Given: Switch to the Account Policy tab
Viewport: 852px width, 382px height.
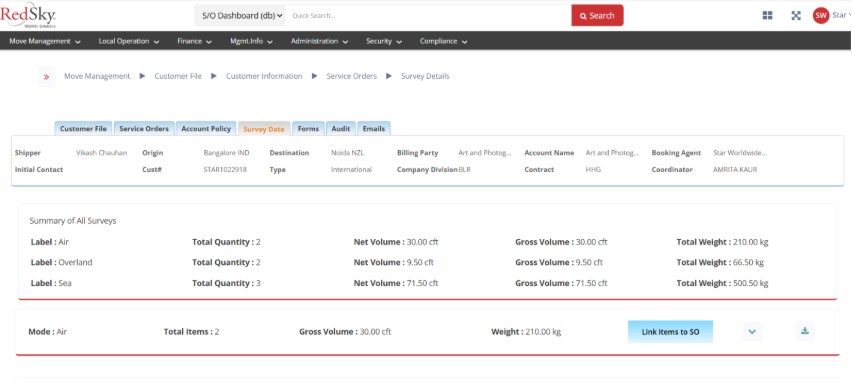Looking at the screenshot, I should coord(206,129).
